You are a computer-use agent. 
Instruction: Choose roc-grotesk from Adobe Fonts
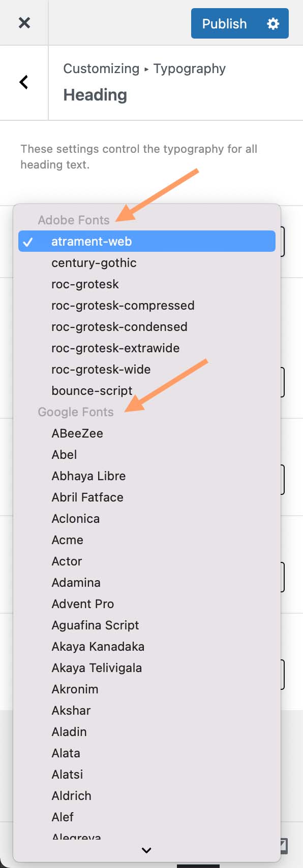point(85,284)
